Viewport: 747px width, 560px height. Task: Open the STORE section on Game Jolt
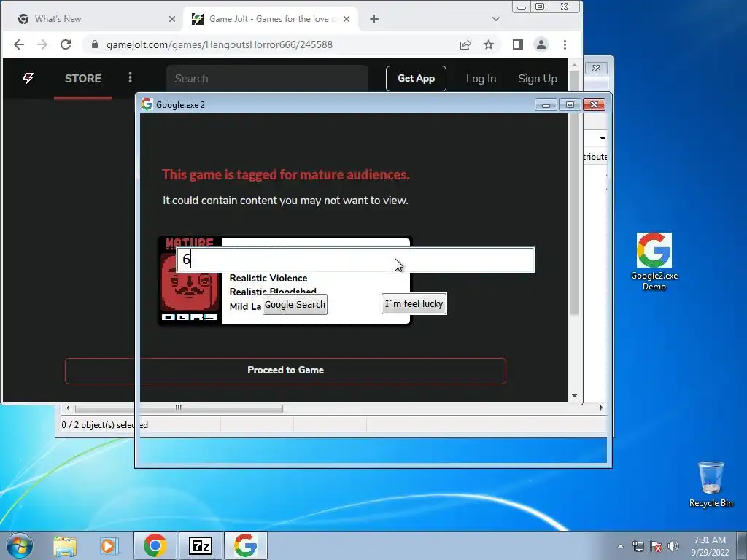pyautogui.click(x=83, y=79)
